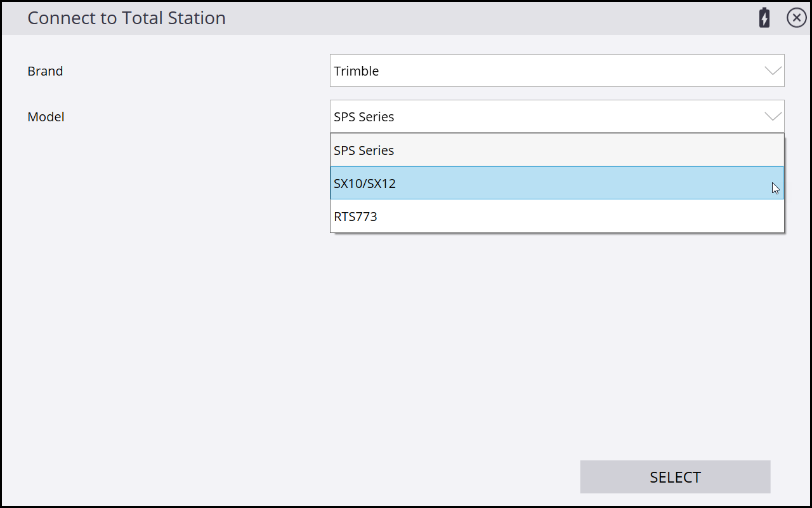Click the Brand dropdown chevron arrow

pos(773,70)
